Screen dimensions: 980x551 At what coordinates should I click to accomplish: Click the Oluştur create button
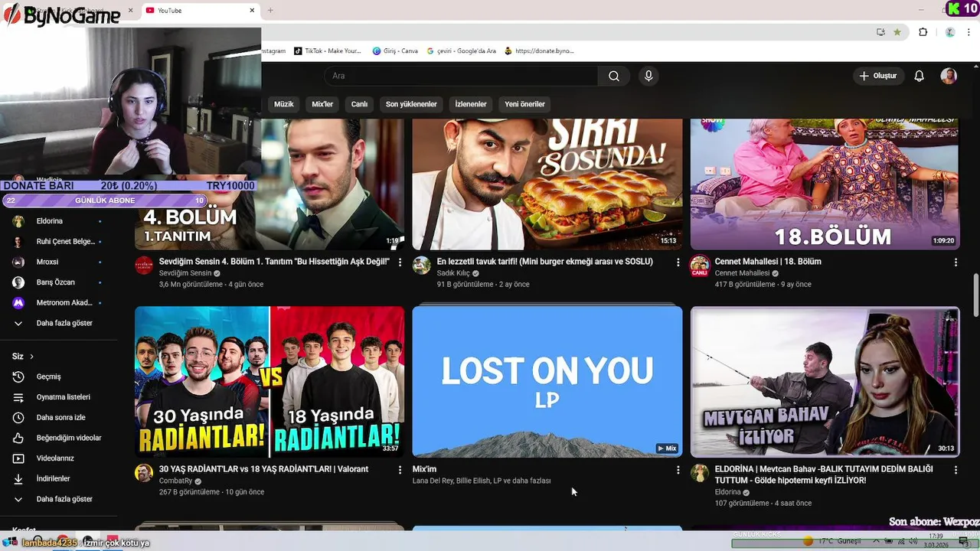[x=879, y=76]
